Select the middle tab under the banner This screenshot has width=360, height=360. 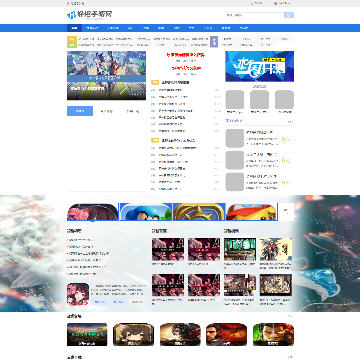[106, 111]
